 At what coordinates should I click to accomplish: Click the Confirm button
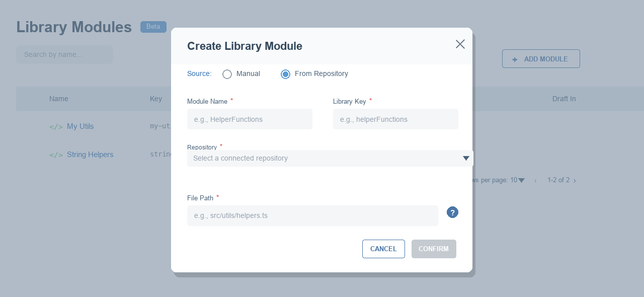coord(434,249)
